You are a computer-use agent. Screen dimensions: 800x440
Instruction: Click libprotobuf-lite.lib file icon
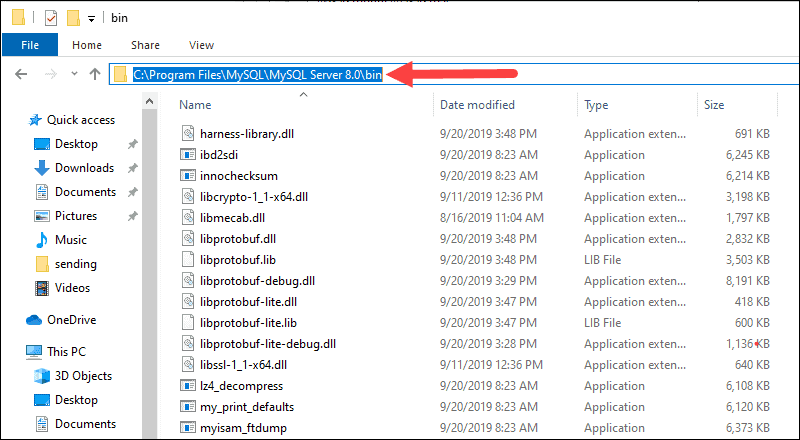(188, 323)
